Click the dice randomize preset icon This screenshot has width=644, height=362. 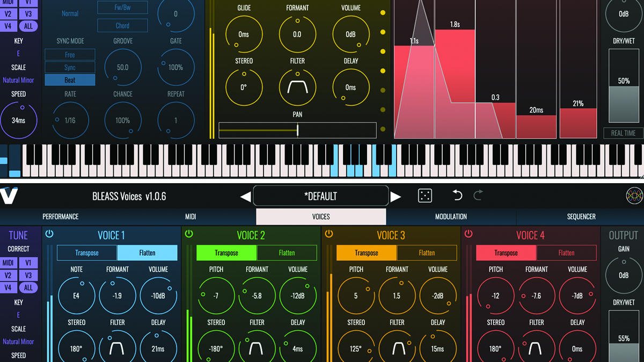[425, 196]
